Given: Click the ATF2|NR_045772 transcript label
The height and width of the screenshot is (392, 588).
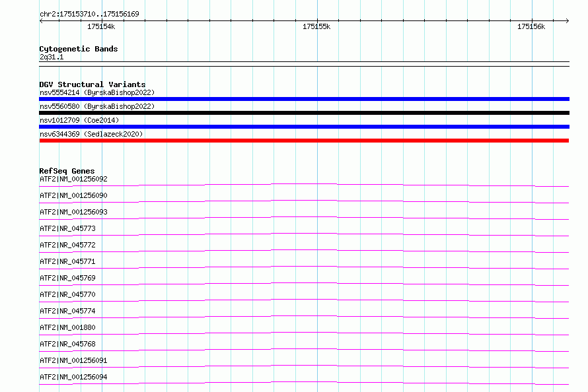Looking at the screenshot, I should 67,245.
